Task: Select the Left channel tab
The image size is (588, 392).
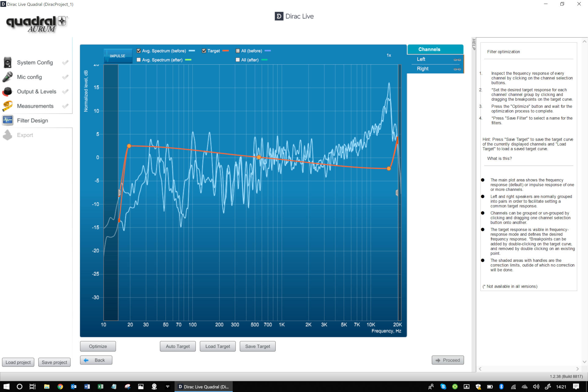Action: pyautogui.click(x=421, y=59)
